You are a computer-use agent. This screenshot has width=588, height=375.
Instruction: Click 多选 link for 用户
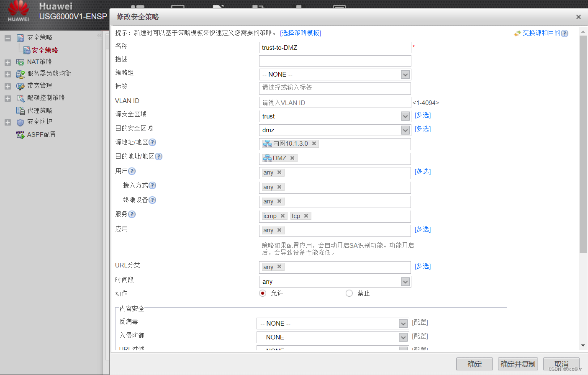click(423, 172)
